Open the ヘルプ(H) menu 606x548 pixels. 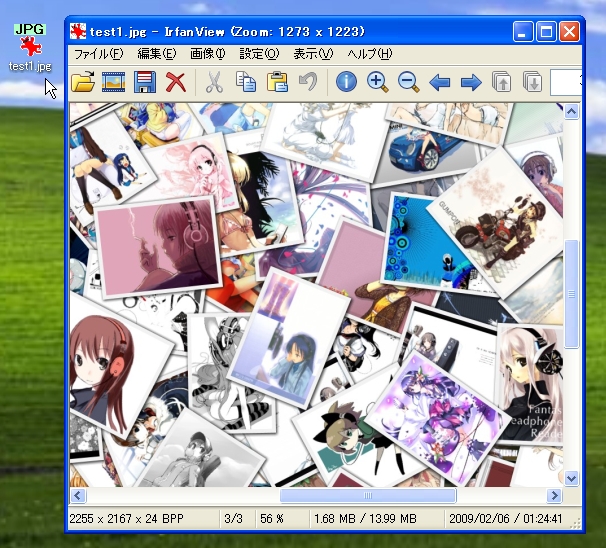click(369, 54)
